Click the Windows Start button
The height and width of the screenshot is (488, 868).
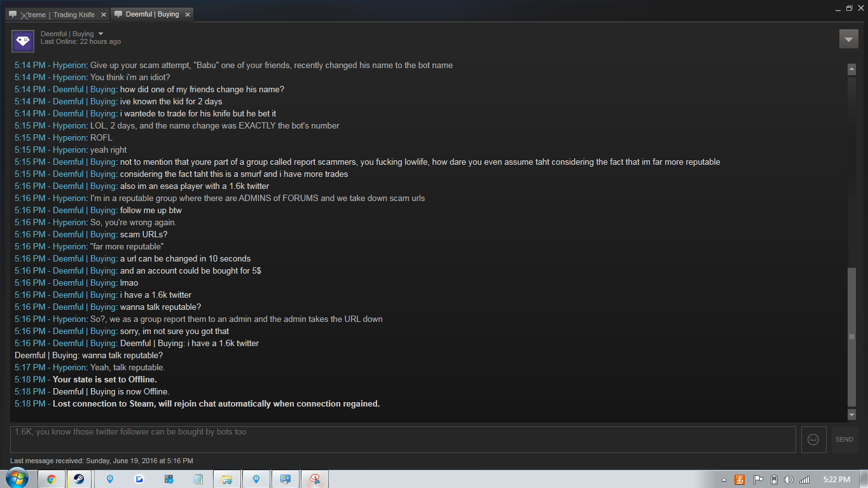tap(17, 479)
